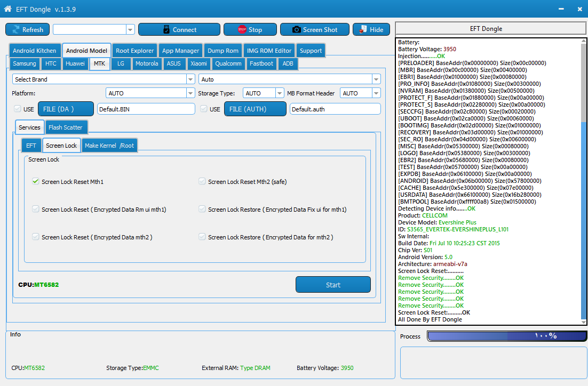Select the ADB tab
The height and width of the screenshot is (386, 588).
[x=288, y=63]
